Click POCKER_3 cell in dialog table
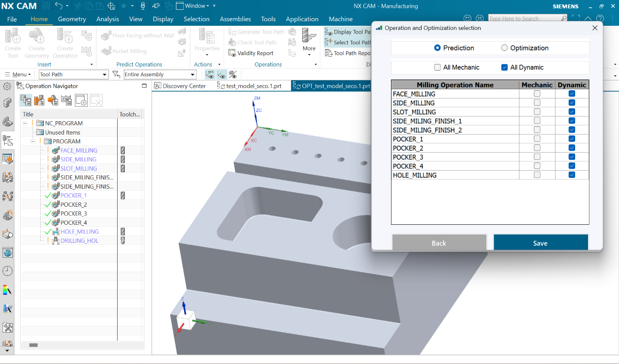 click(x=455, y=157)
